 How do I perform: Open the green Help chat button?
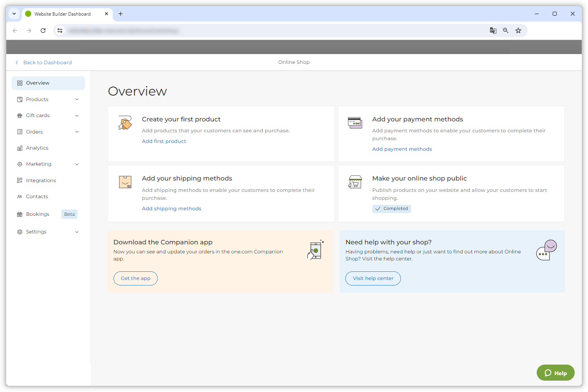555,373
